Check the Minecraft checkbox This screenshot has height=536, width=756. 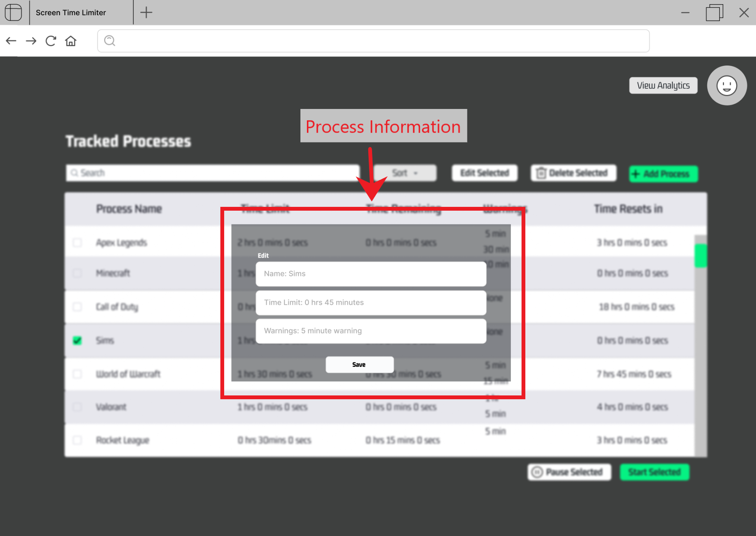[77, 273]
